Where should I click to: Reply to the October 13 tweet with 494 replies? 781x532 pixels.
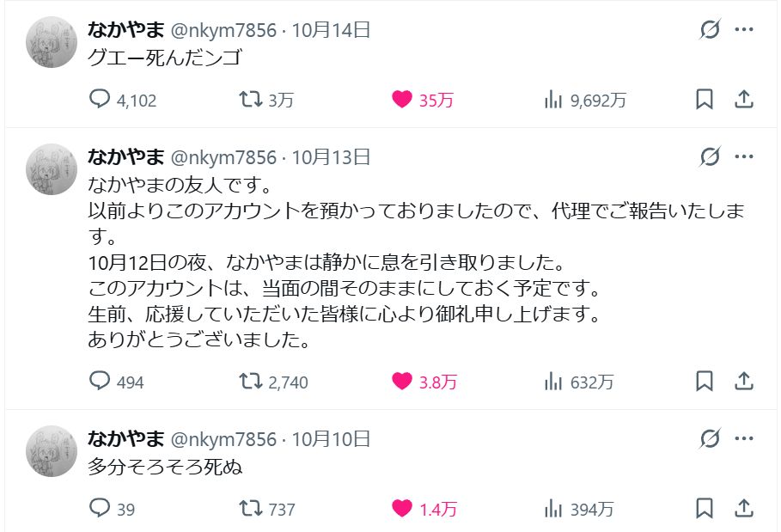coord(116,382)
